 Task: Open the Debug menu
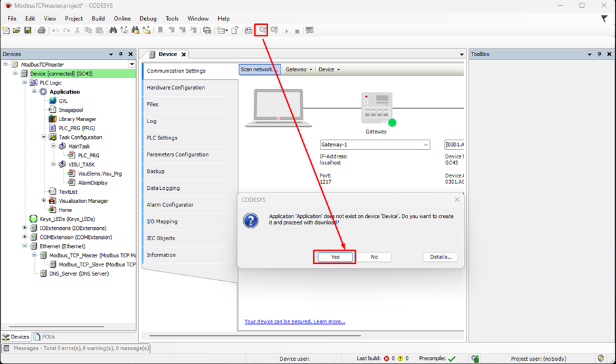point(148,18)
